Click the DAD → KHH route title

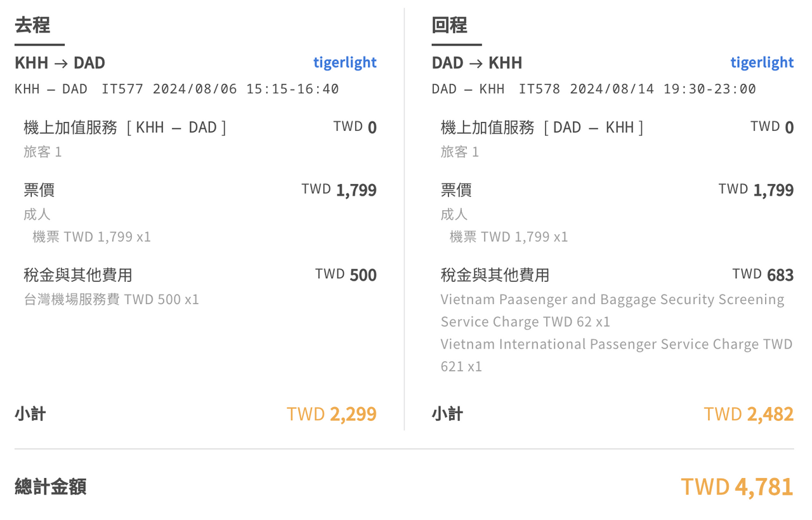[x=477, y=63]
